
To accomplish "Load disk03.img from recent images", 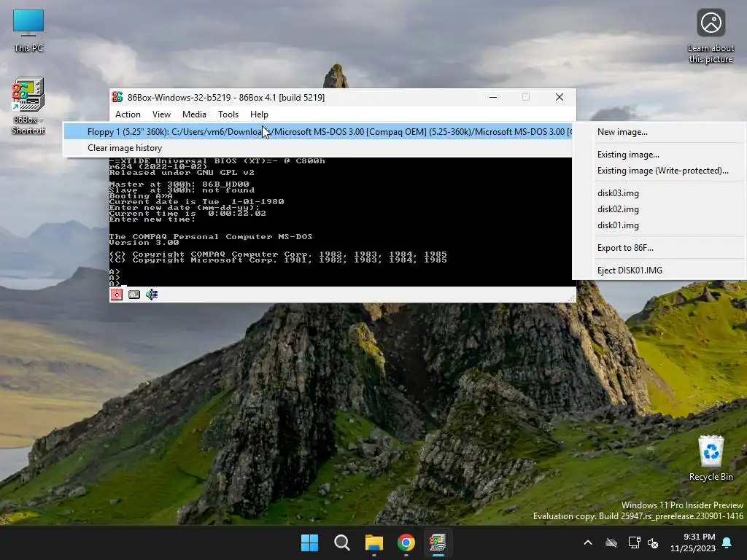I will pyautogui.click(x=659, y=192).
